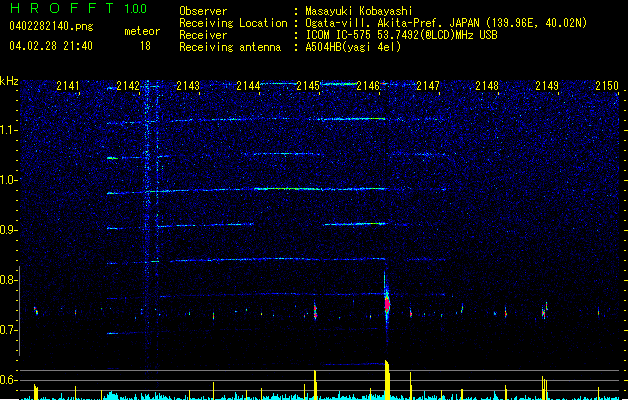Viewport: 629px width, 400px height.
Task: Click the 2144 time marker
Action: (248, 86)
